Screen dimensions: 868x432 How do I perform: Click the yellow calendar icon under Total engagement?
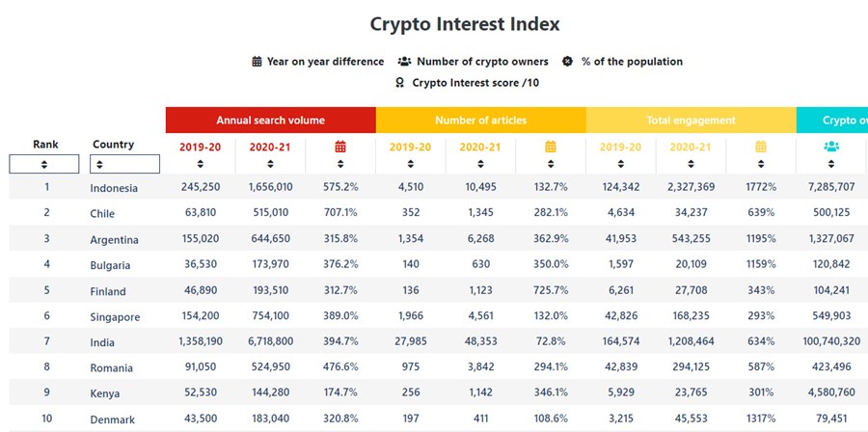tap(761, 147)
